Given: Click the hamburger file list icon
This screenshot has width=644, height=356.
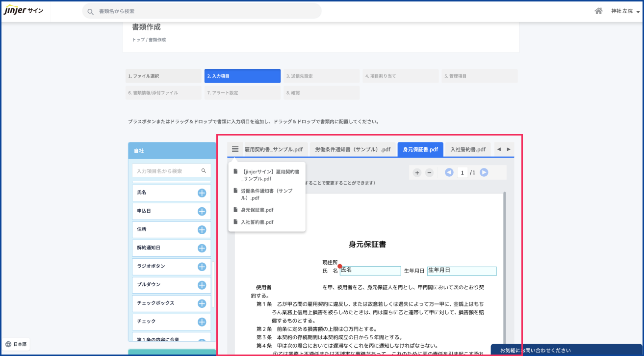Looking at the screenshot, I should coord(235,149).
